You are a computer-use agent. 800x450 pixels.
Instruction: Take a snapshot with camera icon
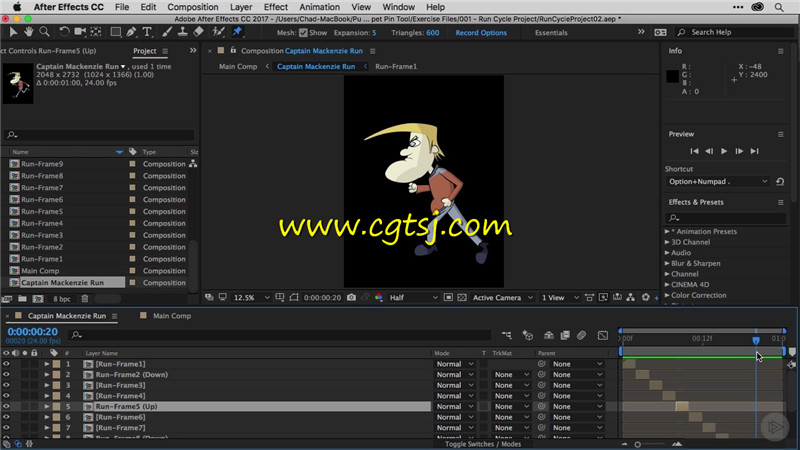[351, 297]
